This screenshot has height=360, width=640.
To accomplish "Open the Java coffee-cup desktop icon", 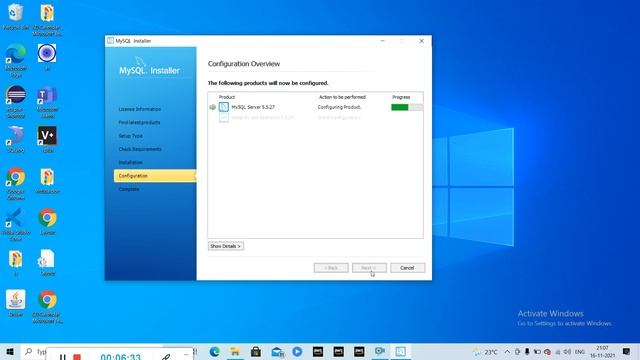I will coord(16,303).
